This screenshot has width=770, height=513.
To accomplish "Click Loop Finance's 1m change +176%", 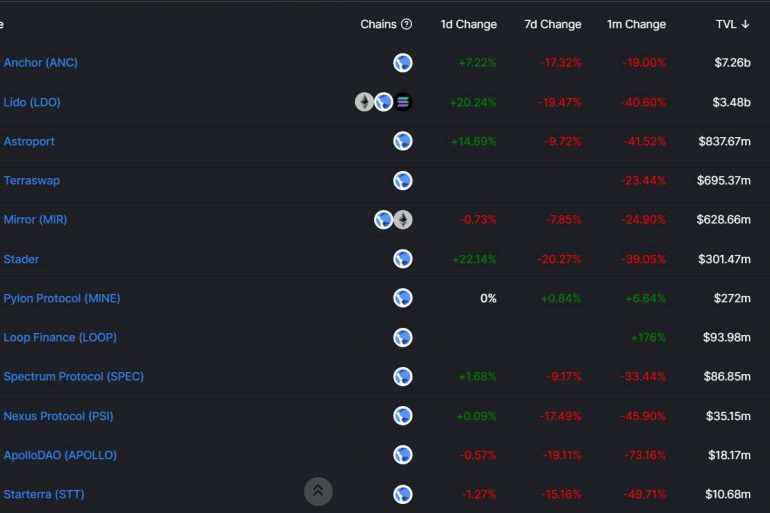I will 648,337.
